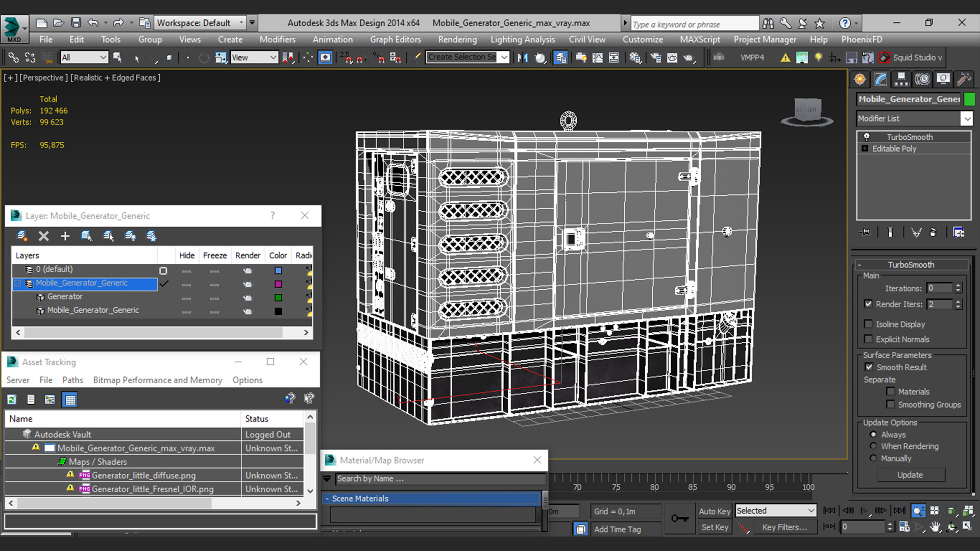
Task: Click the Redo arrow icon
Action: coord(118,23)
